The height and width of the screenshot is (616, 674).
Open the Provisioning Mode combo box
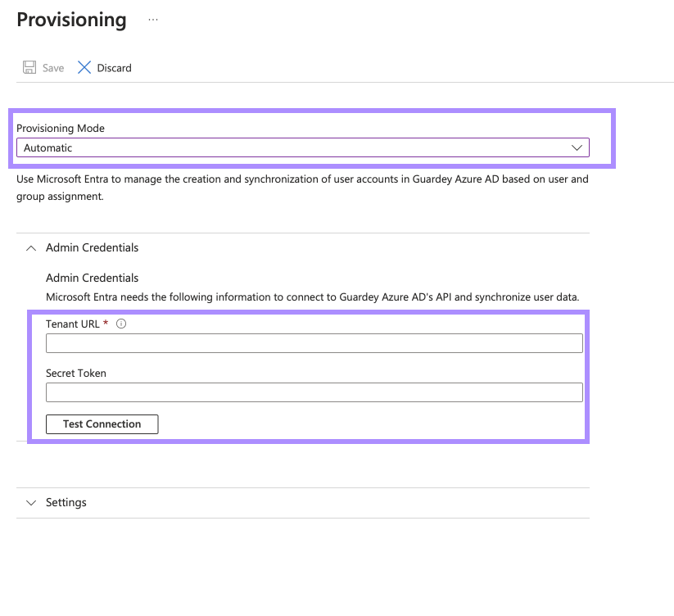[302, 147]
